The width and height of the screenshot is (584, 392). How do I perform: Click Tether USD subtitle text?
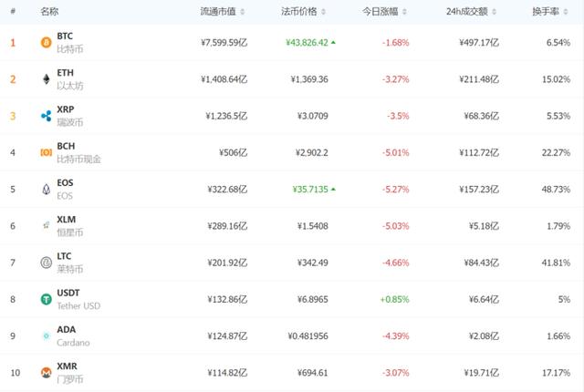[78, 305]
